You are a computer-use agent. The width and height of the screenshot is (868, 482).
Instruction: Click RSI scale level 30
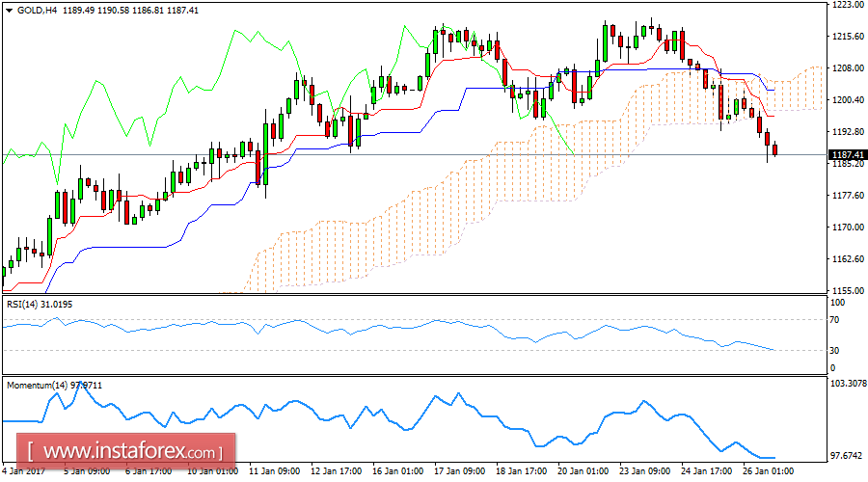click(835, 350)
